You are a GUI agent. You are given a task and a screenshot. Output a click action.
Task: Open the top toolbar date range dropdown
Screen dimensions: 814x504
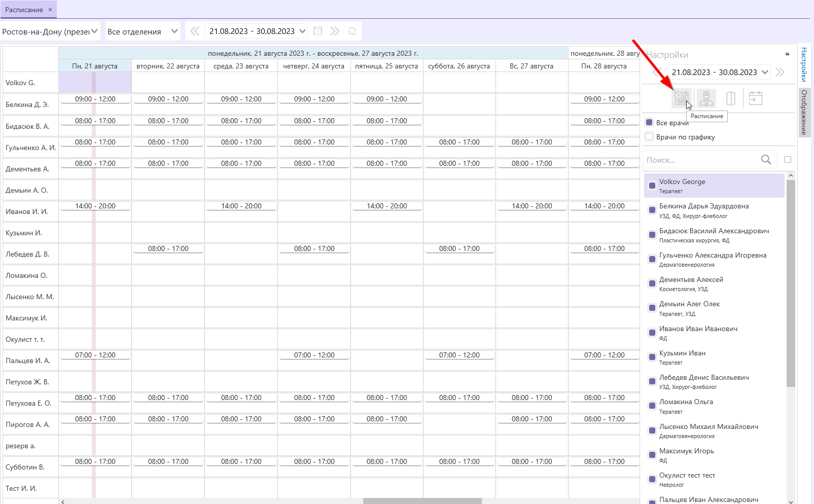[303, 31]
